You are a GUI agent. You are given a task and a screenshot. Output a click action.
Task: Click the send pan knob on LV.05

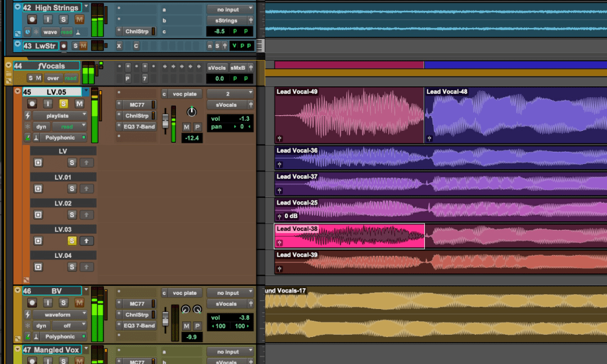[x=192, y=111]
